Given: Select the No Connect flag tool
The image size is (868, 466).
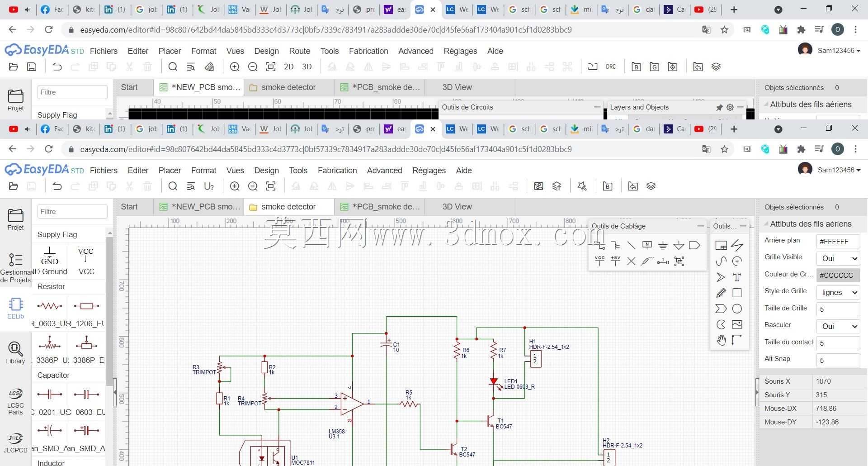Looking at the screenshot, I should click(x=631, y=261).
